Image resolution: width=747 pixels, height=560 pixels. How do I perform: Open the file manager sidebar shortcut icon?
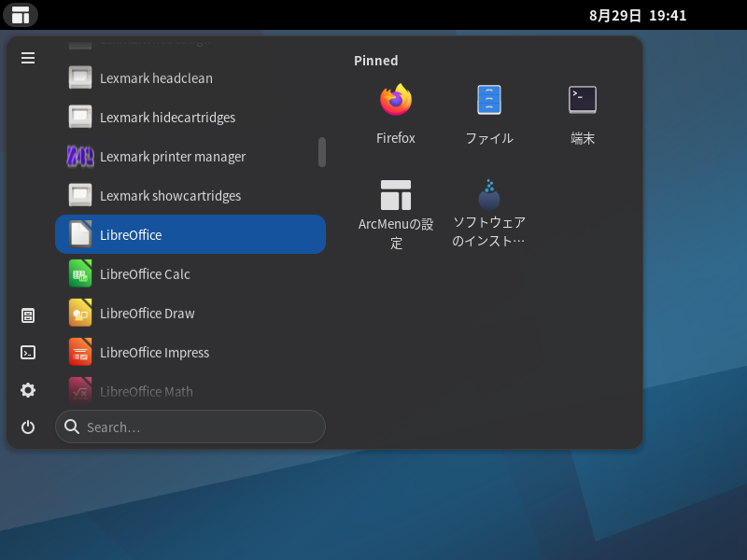click(x=28, y=315)
